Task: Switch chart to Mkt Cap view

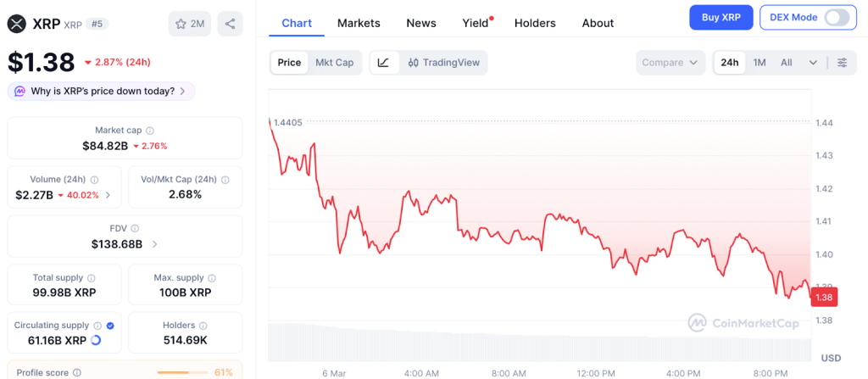Action: [334, 63]
